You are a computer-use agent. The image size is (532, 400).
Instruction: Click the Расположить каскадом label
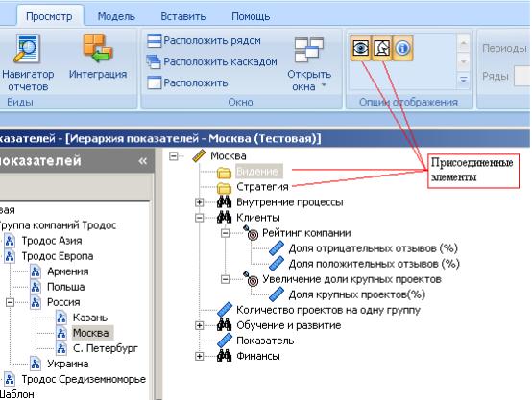pos(220,61)
